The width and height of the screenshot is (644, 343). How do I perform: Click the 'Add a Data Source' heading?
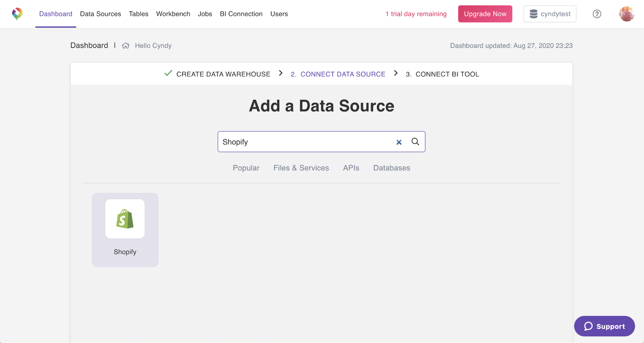(x=322, y=106)
